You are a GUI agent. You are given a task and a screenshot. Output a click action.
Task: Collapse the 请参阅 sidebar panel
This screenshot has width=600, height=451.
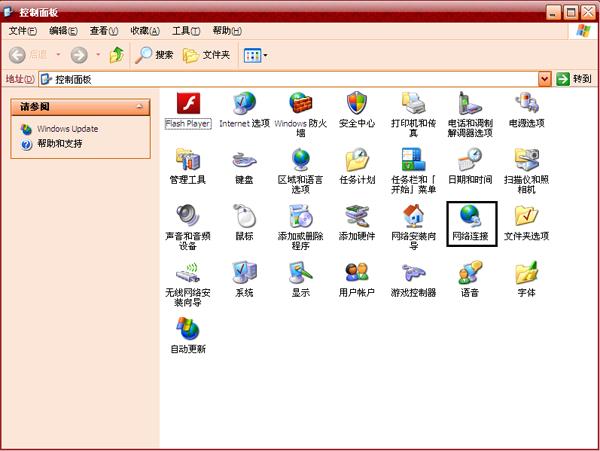(x=141, y=106)
